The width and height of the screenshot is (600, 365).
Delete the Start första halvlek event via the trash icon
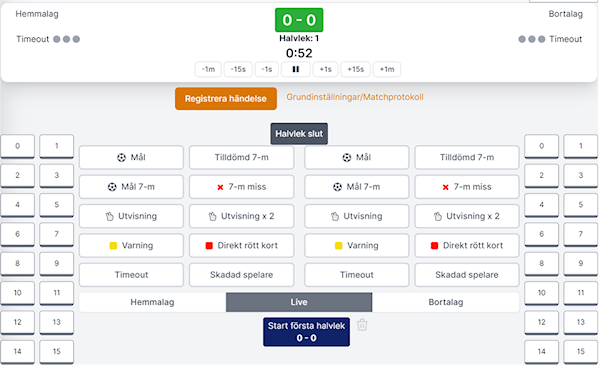(x=362, y=325)
